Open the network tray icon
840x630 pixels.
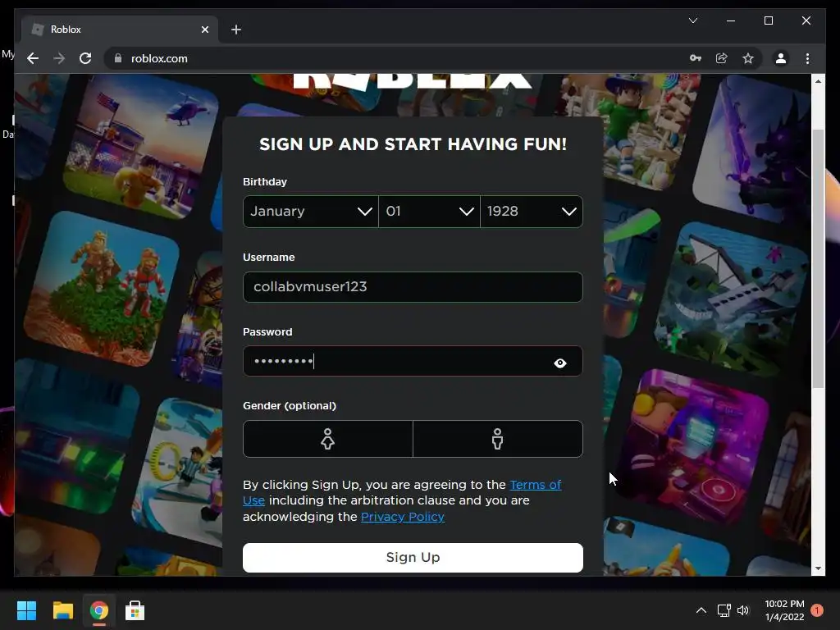(724, 610)
